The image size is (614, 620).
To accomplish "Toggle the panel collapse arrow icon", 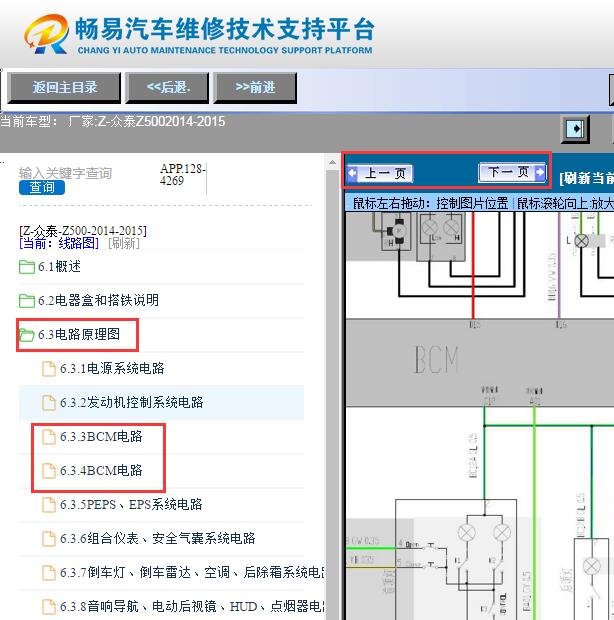I will (576, 129).
